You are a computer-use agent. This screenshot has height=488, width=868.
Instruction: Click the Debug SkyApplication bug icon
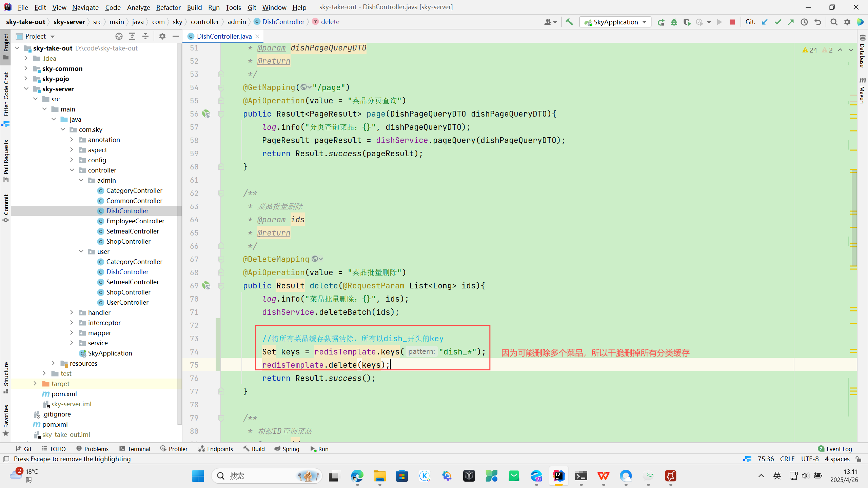pos(674,22)
